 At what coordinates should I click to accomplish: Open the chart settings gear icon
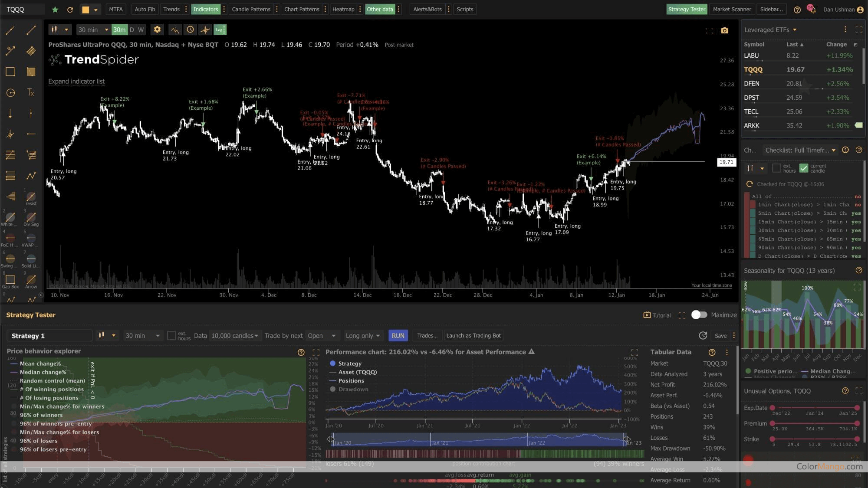[157, 29]
